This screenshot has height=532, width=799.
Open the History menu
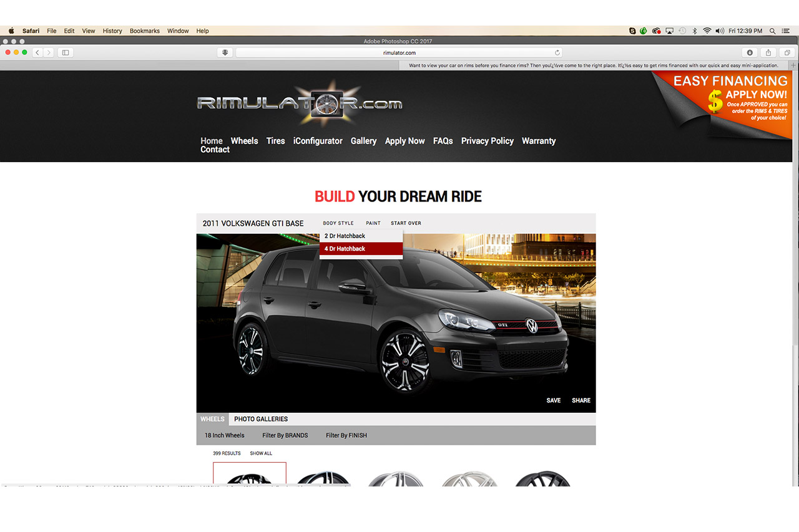point(112,31)
